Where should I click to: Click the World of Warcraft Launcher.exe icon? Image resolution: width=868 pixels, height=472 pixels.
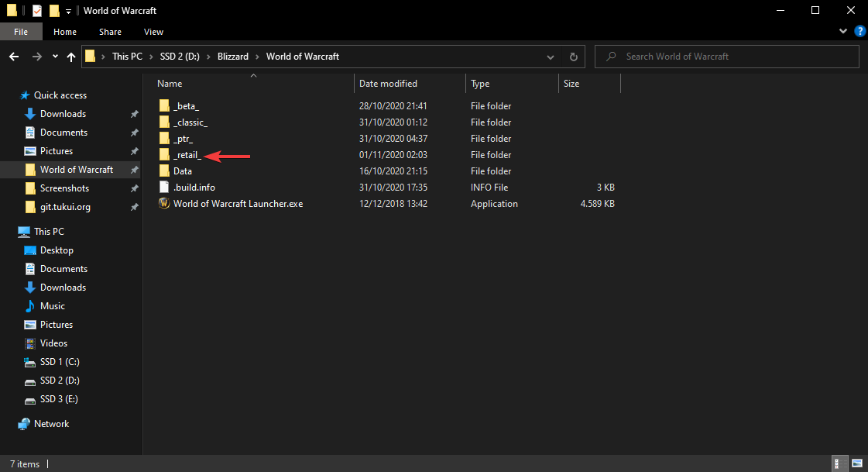coord(164,203)
